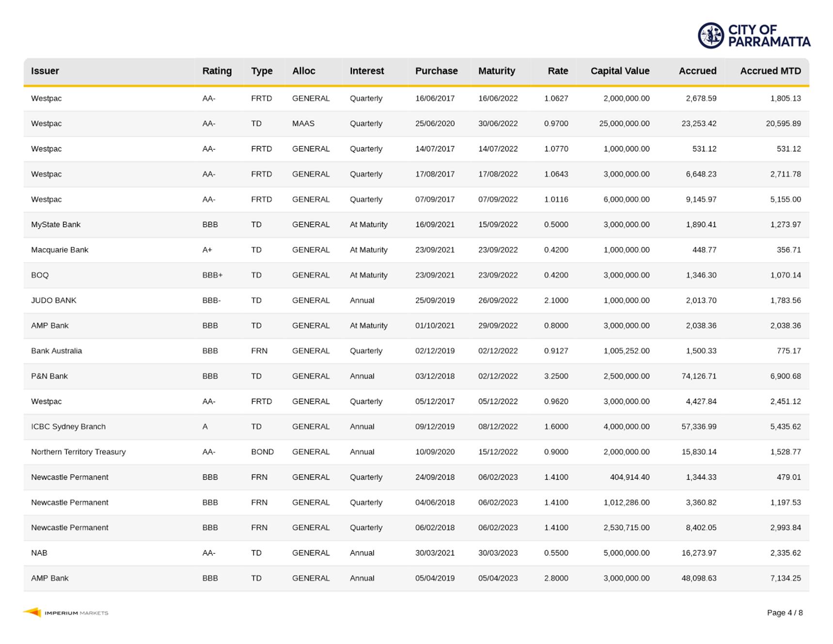Click capital value 6,000,000.00
This screenshot has height=644, width=833.
(x=627, y=199)
